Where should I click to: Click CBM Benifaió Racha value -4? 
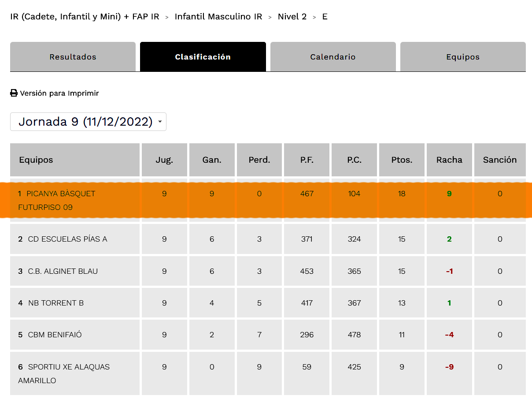449,335
